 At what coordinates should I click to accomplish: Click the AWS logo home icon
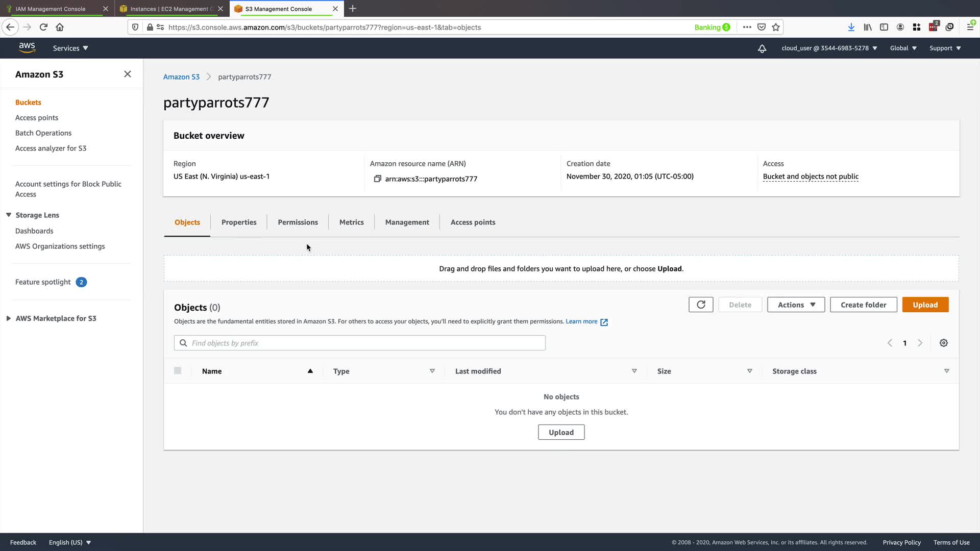(27, 47)
